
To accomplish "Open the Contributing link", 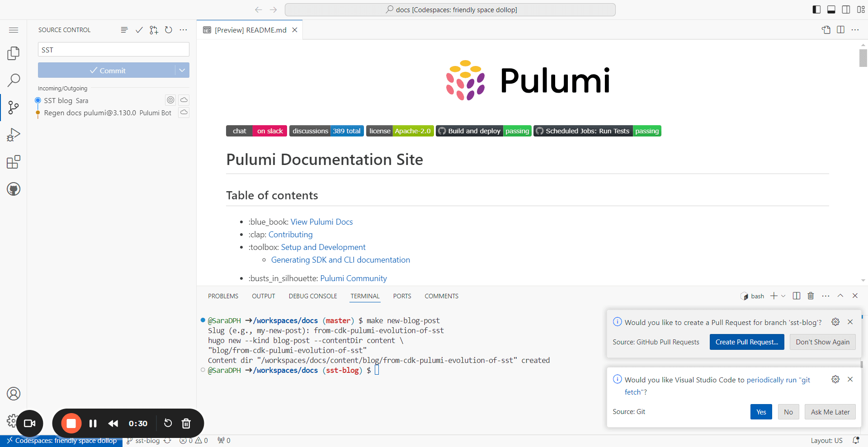I will pos(290,235).
